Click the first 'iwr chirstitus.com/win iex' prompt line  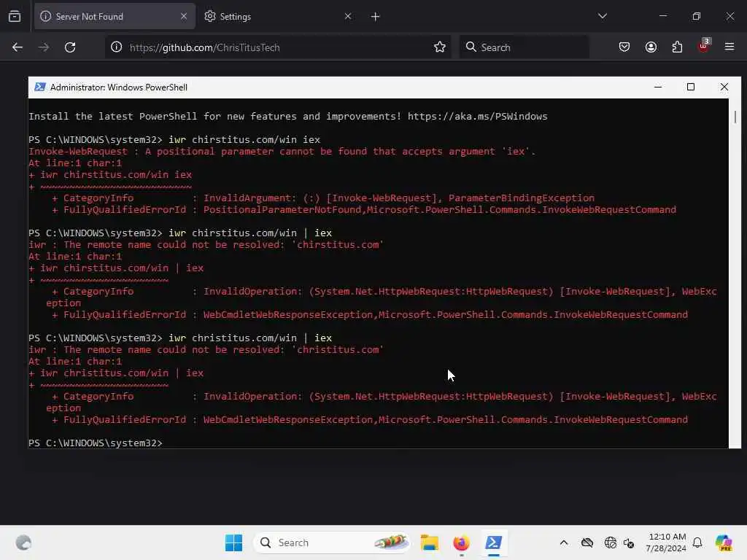click(x=174, y=139)
